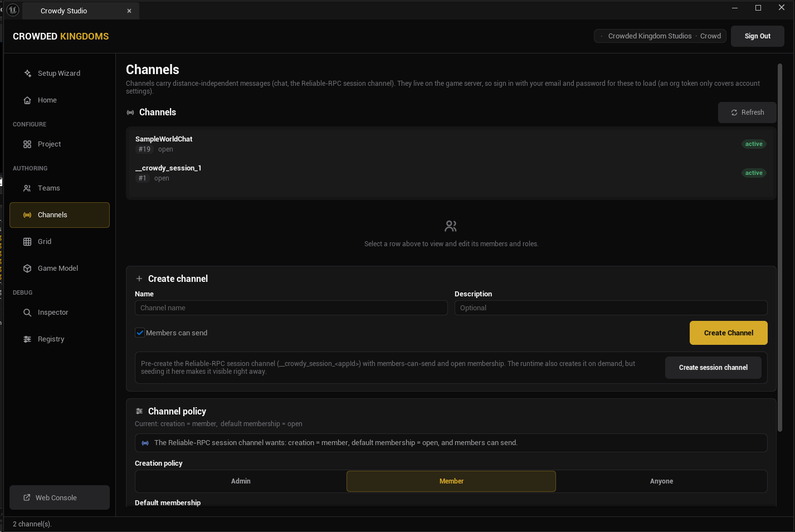Click the plus icon beside Create channel
Viewport: 795px width, 532px height.
pyautogui.click(x=139, y=279)
